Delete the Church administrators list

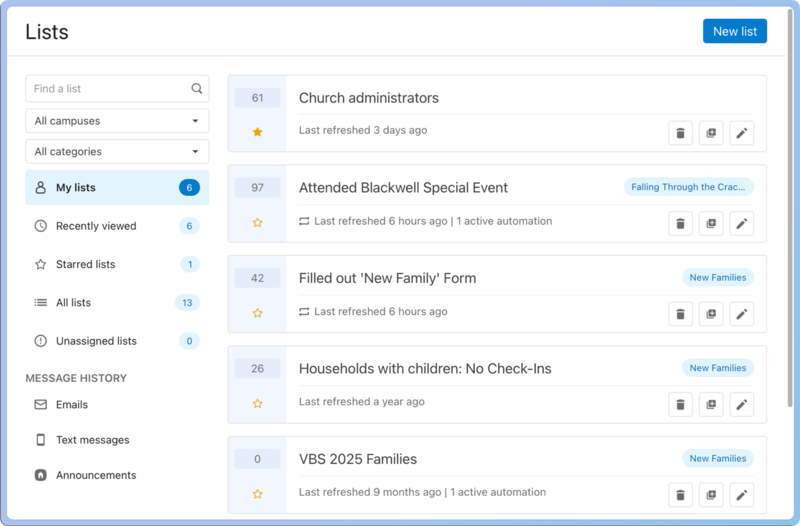680,133
